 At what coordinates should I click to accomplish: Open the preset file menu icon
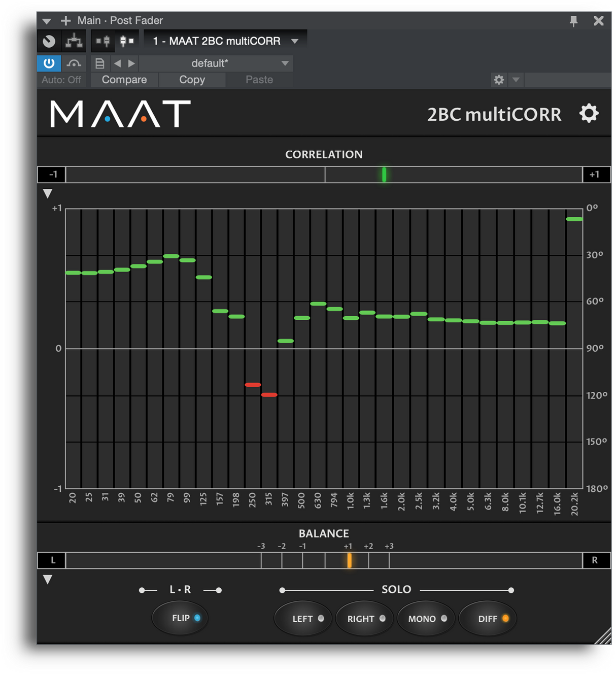click(x=100, y=63)
